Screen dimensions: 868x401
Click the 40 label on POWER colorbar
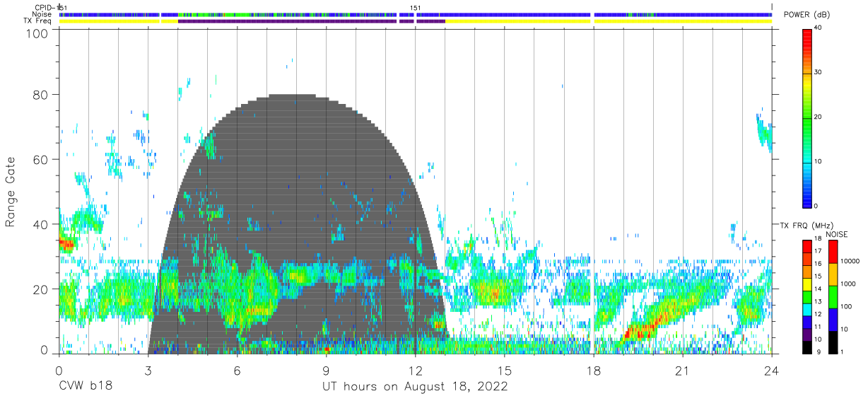point(819,28)
